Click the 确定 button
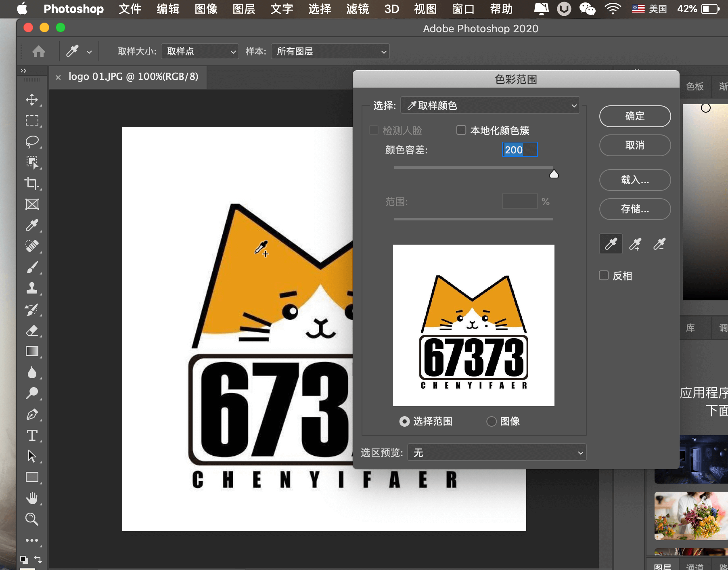The width and height of the screenshot is (728, 570). pos(635,116)
